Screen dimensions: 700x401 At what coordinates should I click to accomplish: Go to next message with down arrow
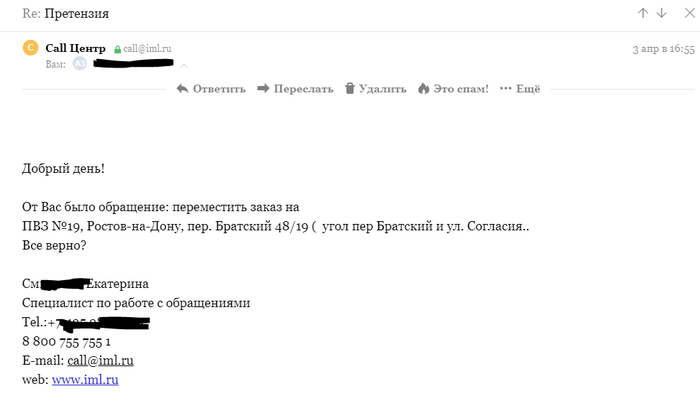click(x=661, y=13)
